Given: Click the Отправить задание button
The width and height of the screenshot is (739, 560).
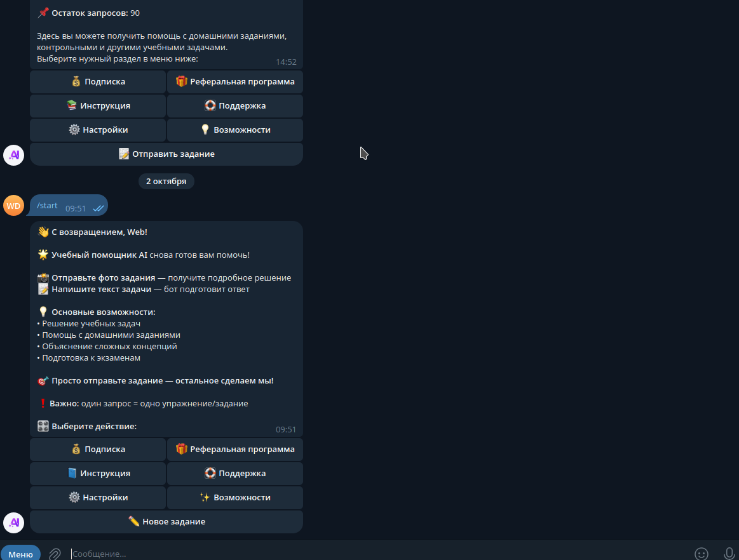Looking at the screenshot, I should (166, 154).
